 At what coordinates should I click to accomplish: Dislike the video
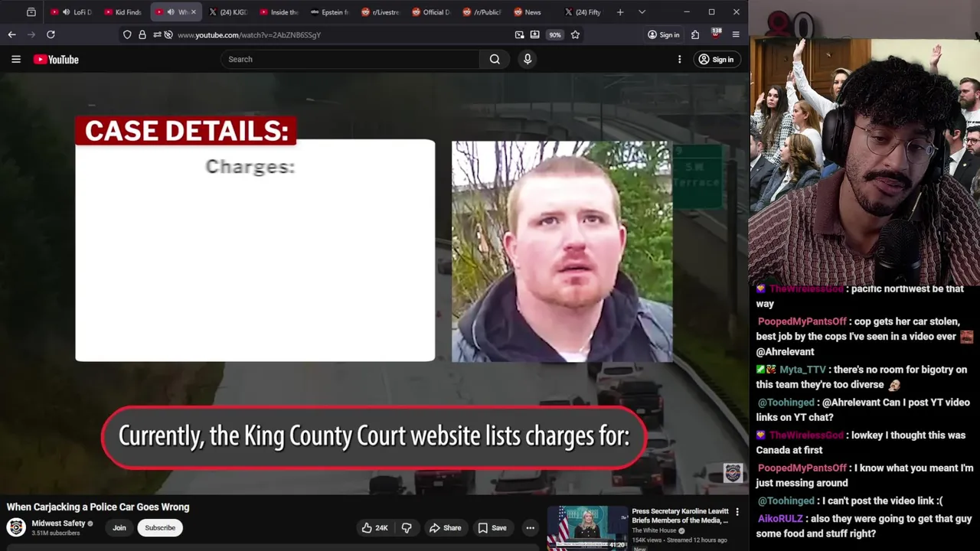point(407,527)
